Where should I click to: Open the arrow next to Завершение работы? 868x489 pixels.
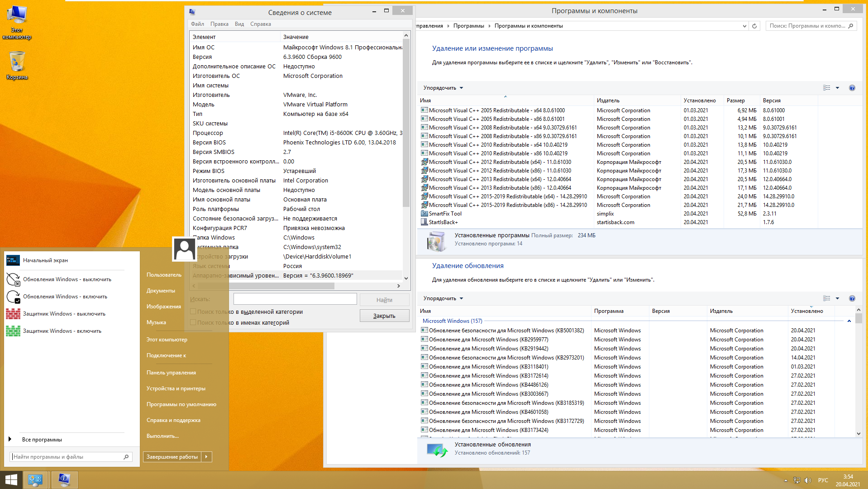coord(206,457)
